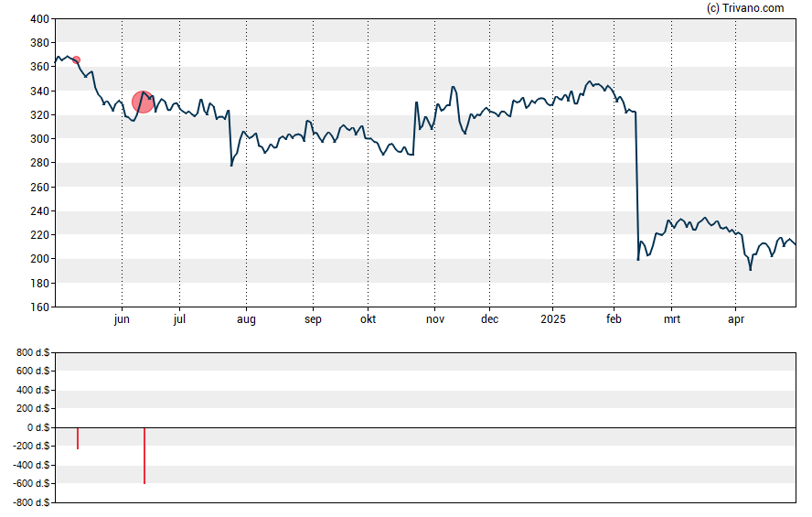The width and height of the screenshot is (812, 517).
Task: Click the '200' price axis label
Action: pyautogui.click(x=40, y=259)
